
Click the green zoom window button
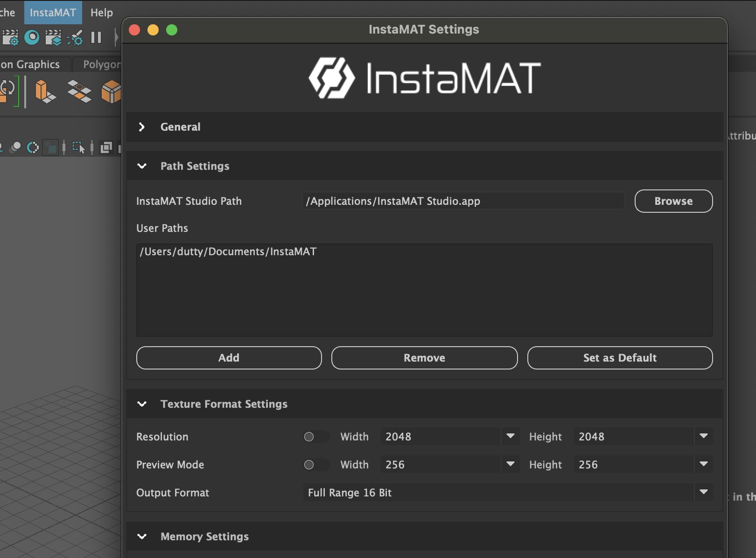point(172,30)
